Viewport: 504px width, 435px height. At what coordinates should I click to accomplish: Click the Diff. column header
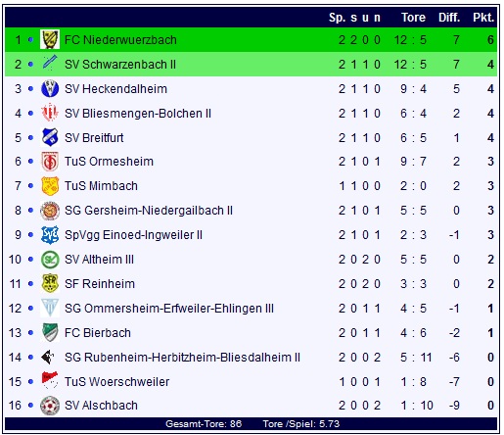pyautogui.click(x=449, y=18)
